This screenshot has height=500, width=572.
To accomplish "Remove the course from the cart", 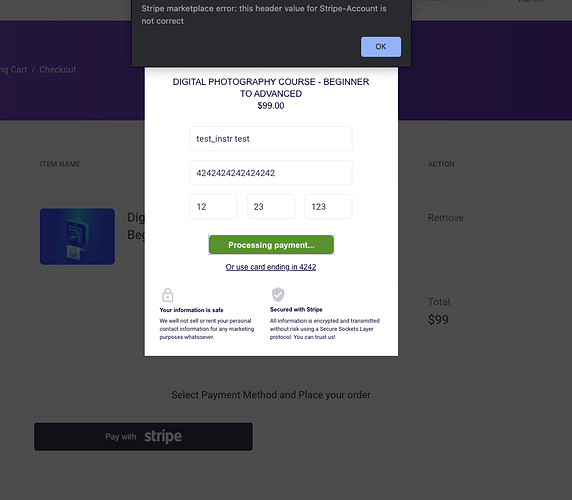I will (x=445, y=218).
